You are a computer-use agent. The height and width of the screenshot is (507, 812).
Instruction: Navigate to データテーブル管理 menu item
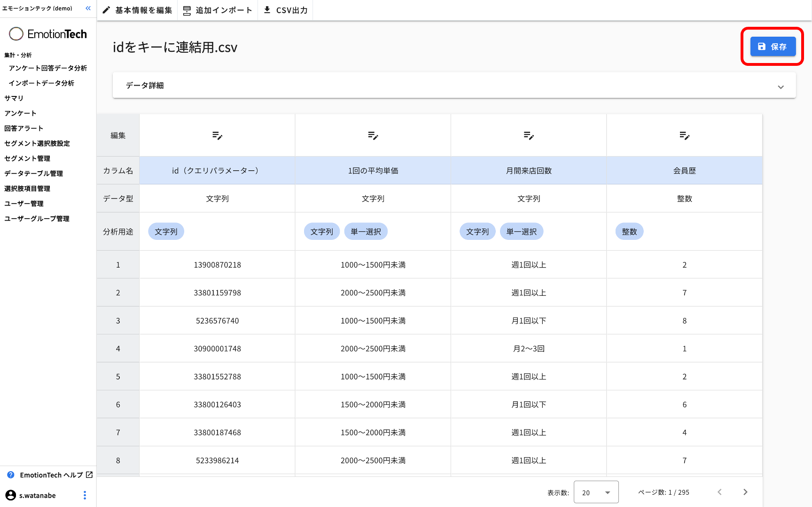pos(34,174)
